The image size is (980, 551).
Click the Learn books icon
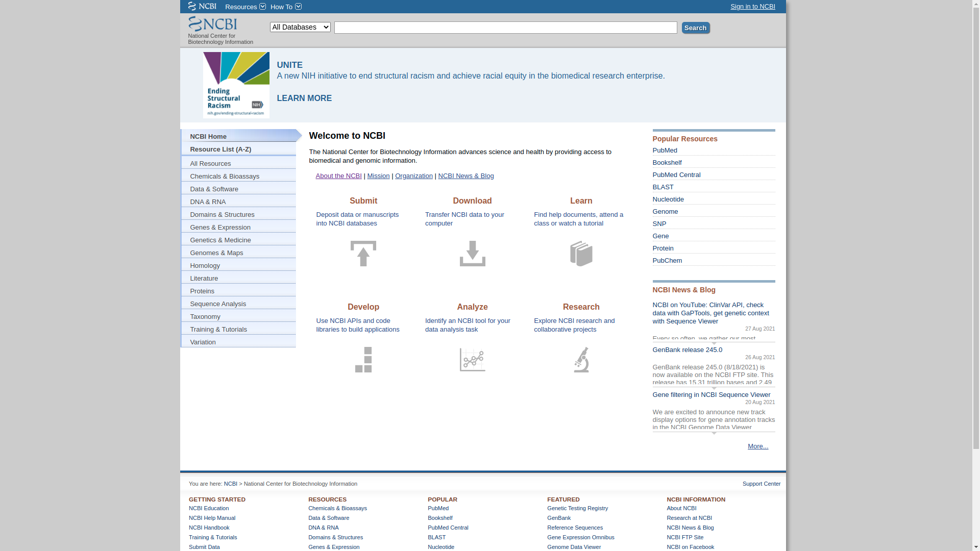pos(581,254)
